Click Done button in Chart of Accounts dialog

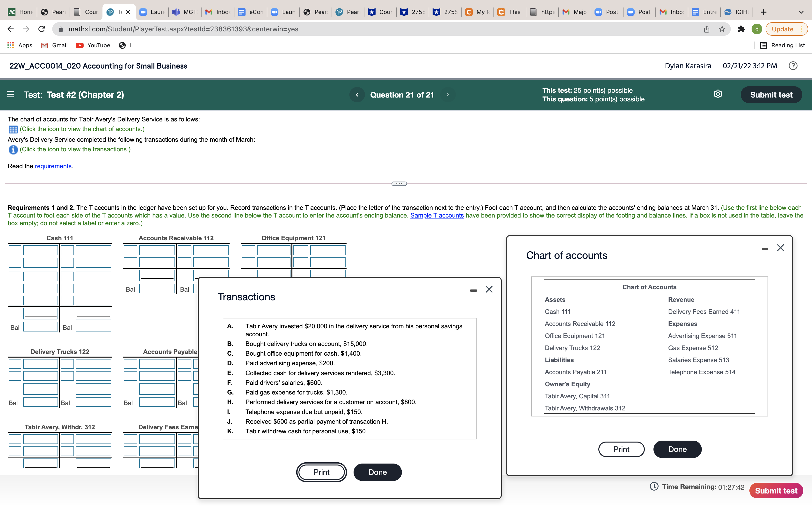pos(678,449)
